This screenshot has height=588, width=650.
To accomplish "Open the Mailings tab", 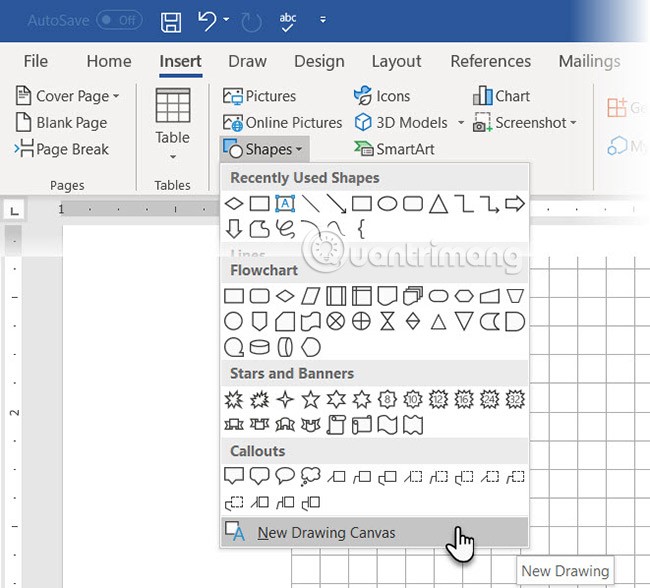I will point(589,61).
